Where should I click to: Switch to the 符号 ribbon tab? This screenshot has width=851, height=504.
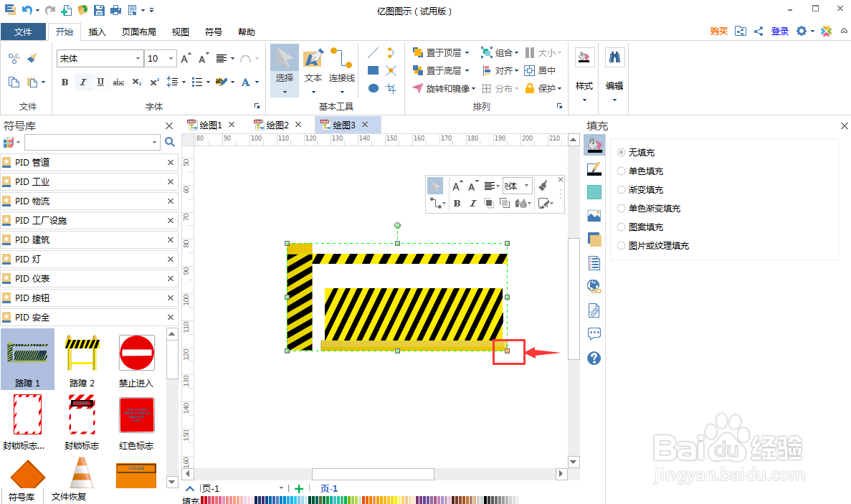coord(214,32)
